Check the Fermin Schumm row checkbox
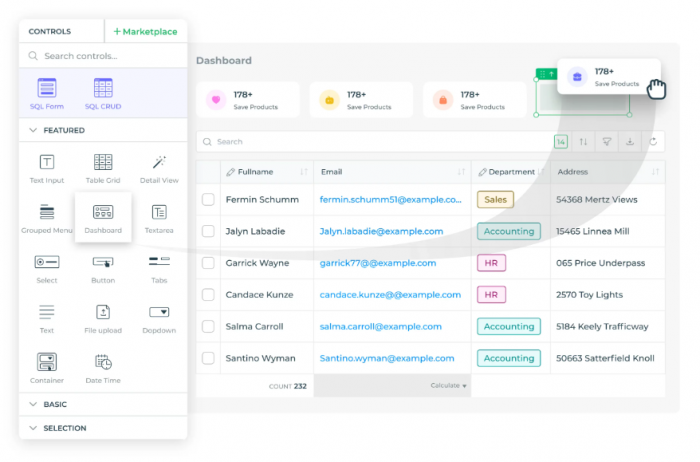This screenshot has width=700, height=462. [208, 200]
